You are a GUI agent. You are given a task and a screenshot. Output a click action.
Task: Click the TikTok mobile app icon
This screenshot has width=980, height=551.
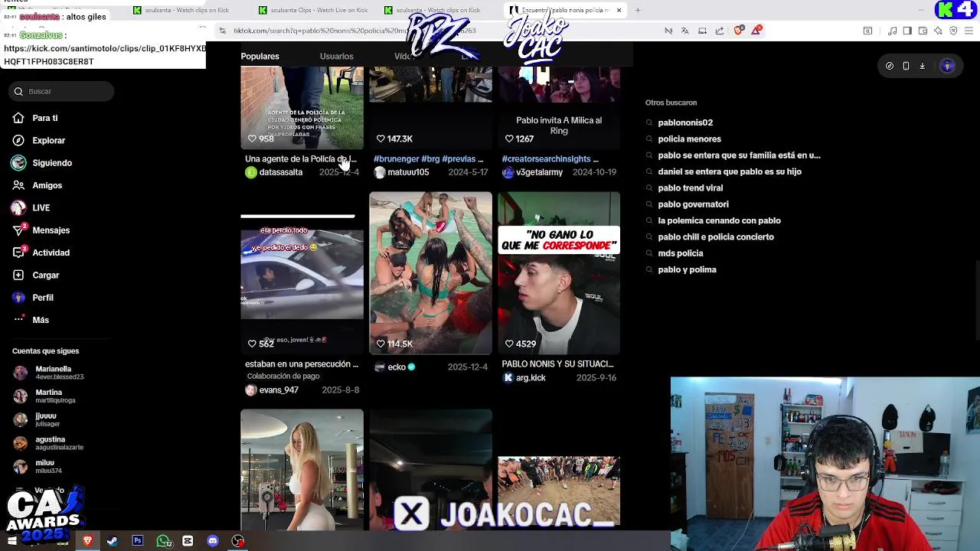coord(906,66)
